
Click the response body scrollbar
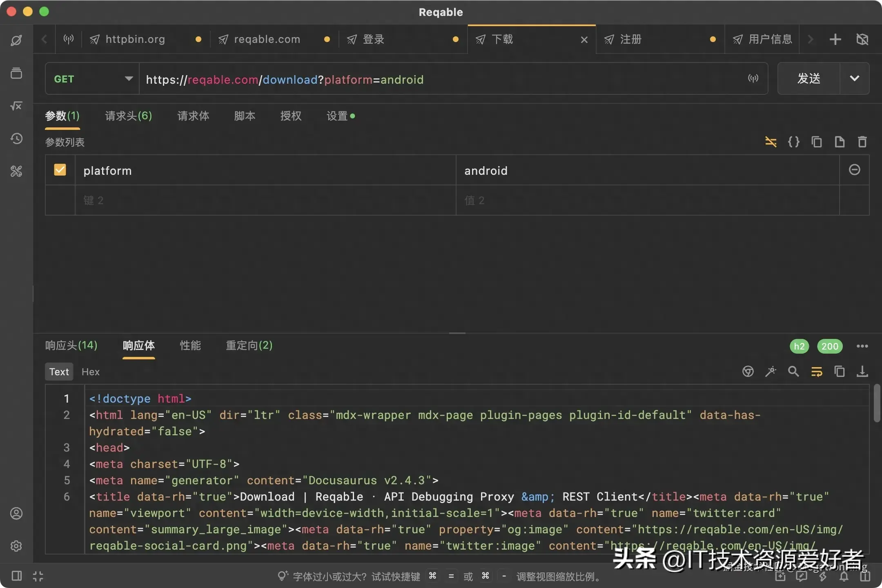click(876, 403)
